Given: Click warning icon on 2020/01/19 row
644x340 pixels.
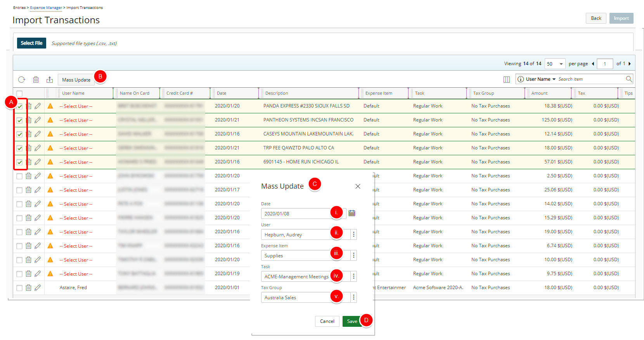Looking at the screenshot, I should coord(50,274).
